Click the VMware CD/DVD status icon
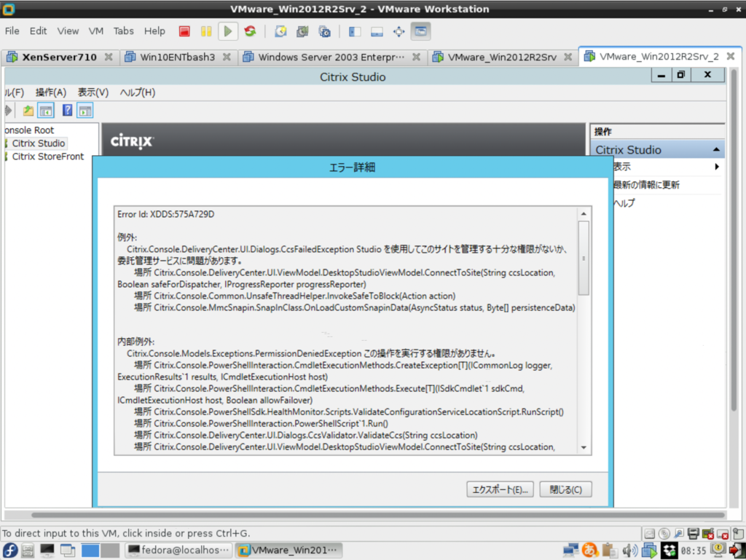 coord(664,534)
